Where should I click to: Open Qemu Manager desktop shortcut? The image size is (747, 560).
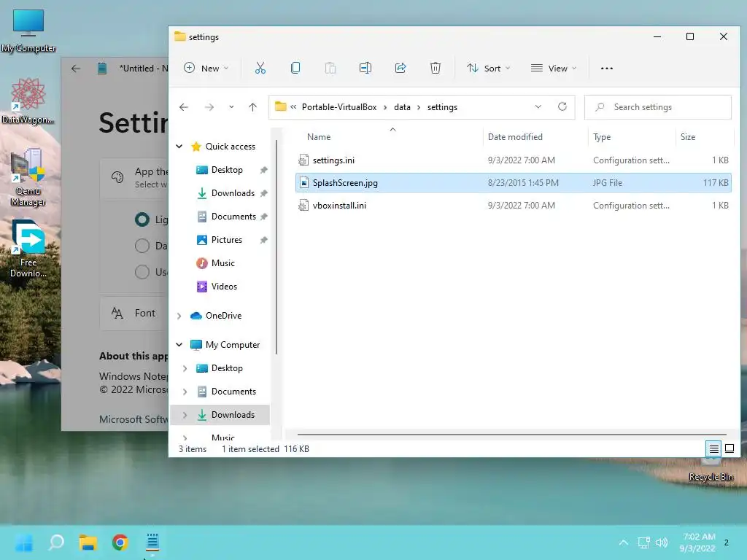tap(28, 178)
